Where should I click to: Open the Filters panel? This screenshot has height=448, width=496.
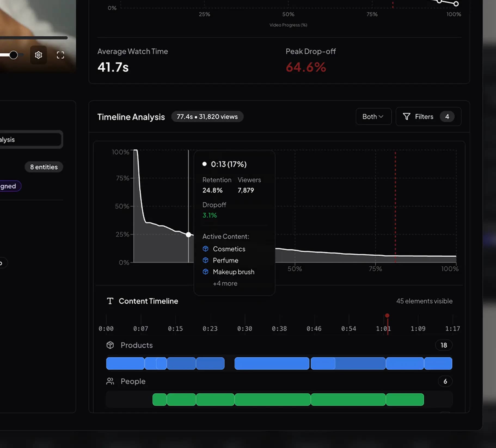(424, 116)
